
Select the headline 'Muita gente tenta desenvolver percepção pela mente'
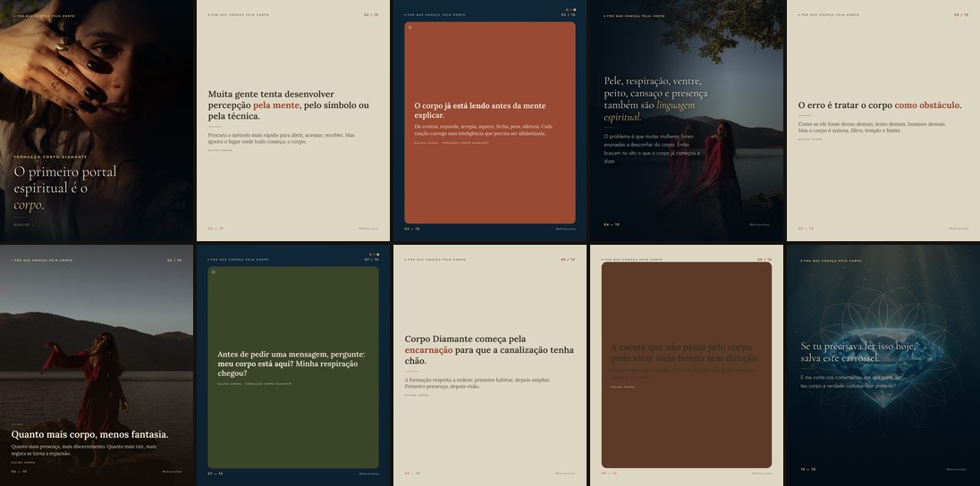(289, 105)
